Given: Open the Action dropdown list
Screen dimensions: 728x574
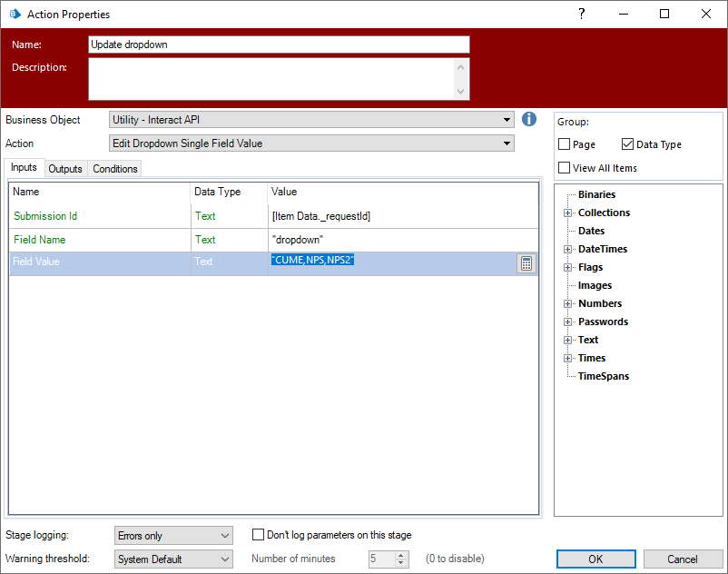Looking at the screenshot, I should [x=311, y=143].
